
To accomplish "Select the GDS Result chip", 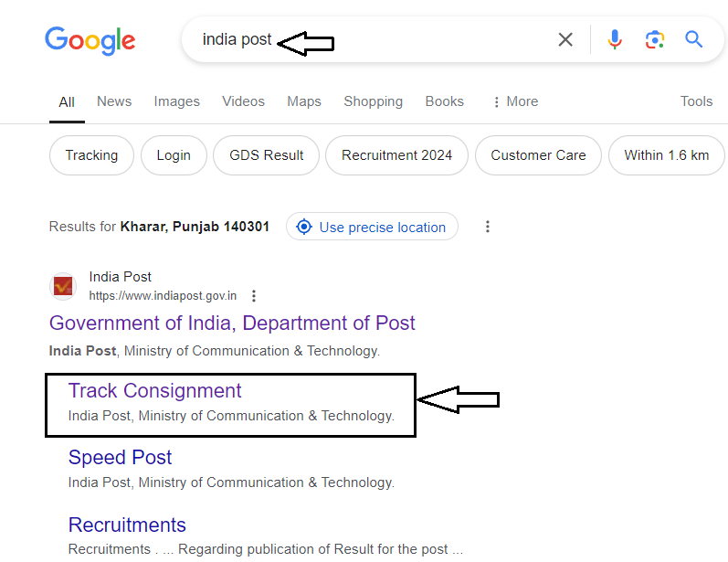I will point(266,155).
